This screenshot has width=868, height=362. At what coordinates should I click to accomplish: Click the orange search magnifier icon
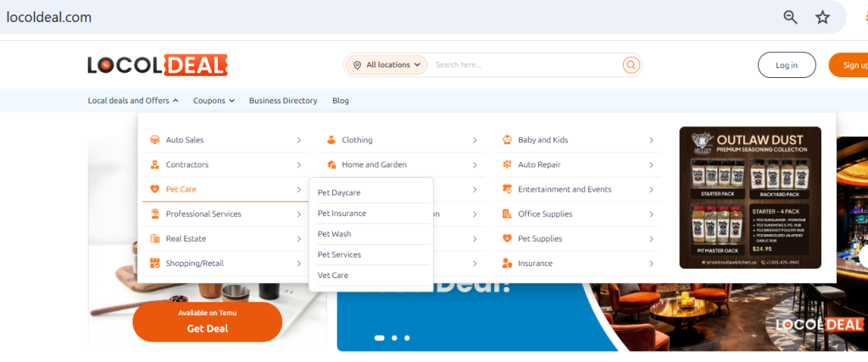[630, 65]
